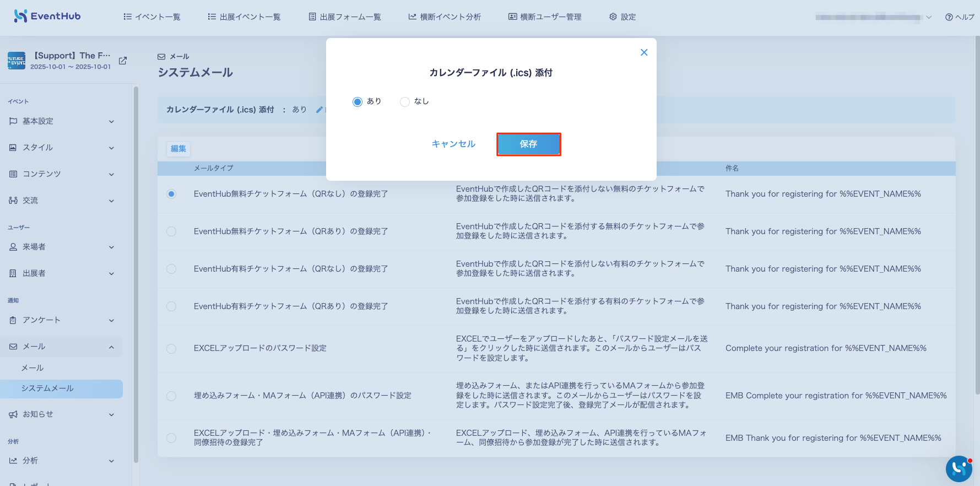This screenshot has height=486, width=980.
Task: Click the 設定 gear icon in top navigation
Action: pos(613,17)
